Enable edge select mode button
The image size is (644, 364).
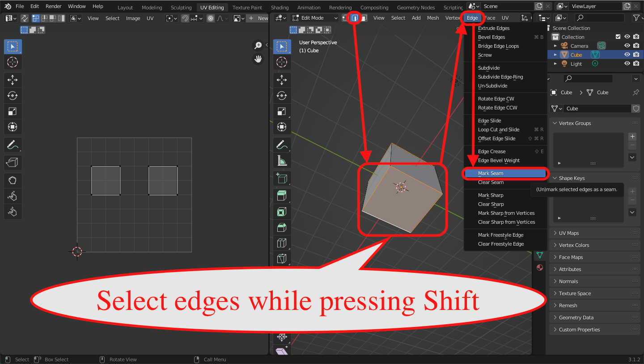[355, 18]
